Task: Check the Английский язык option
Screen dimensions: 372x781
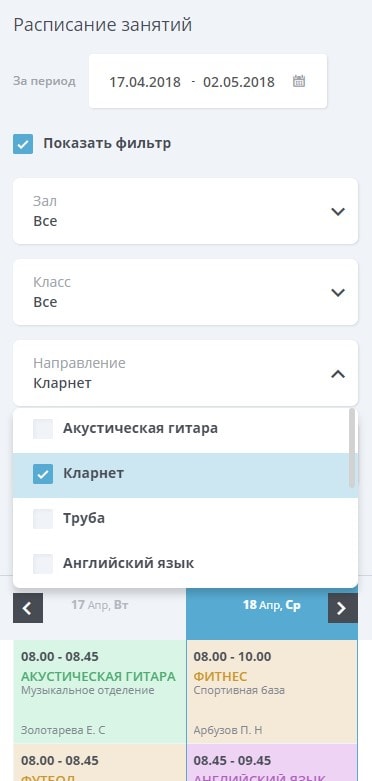Action: point(43,564)
